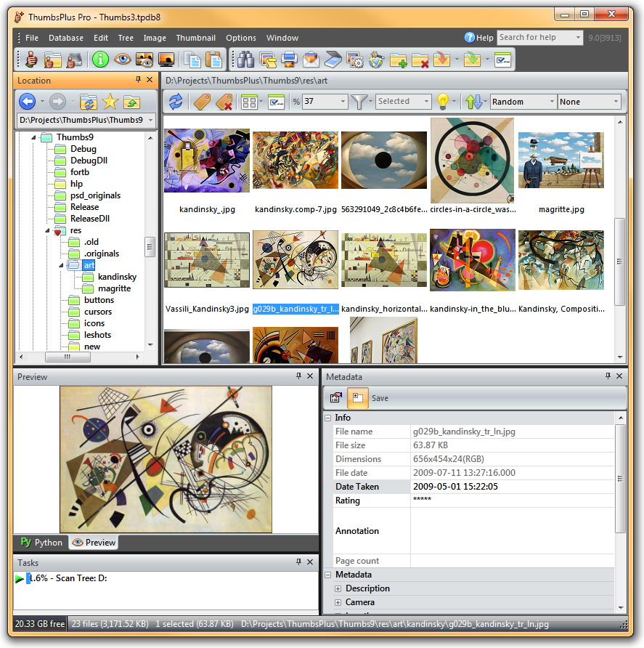Click the scanner acquire icon
Viewport: 644px width, 648px height.
click(x=333, y=60)
